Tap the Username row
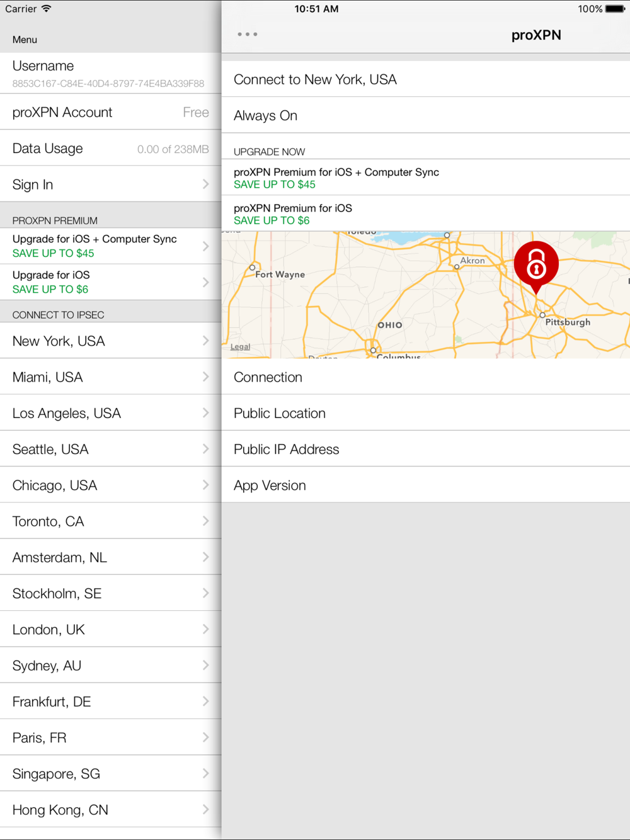This screenshot has width=630, height=840. [x=110, y=73]
